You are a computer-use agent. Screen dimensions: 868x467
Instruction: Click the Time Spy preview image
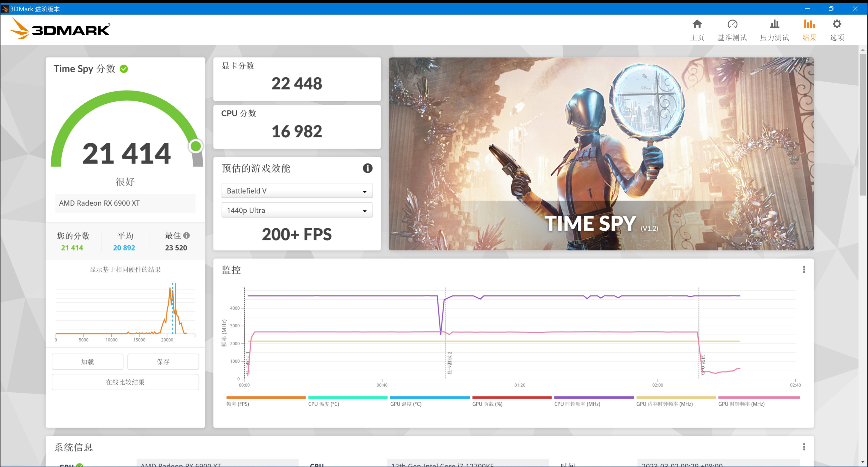tap(601, 154)
